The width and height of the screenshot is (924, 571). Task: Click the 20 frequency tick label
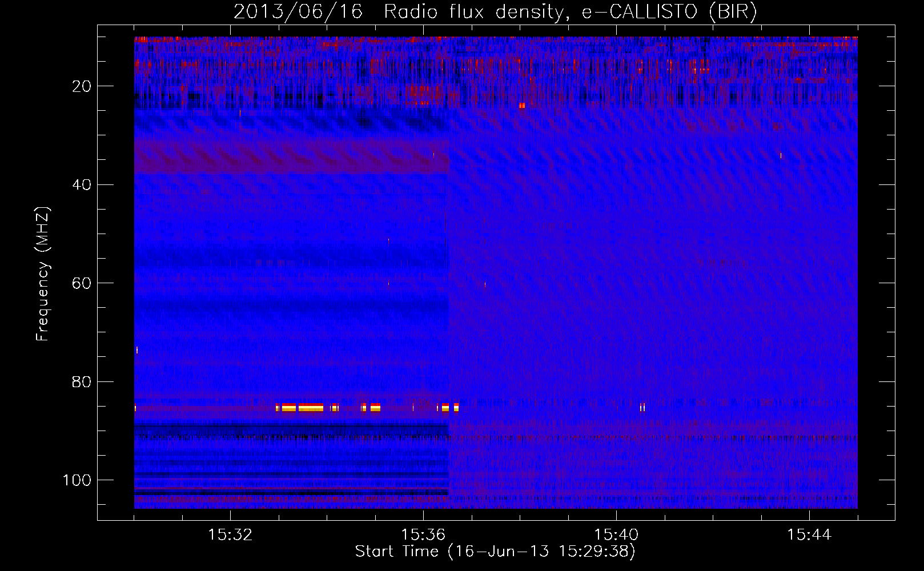82,86
